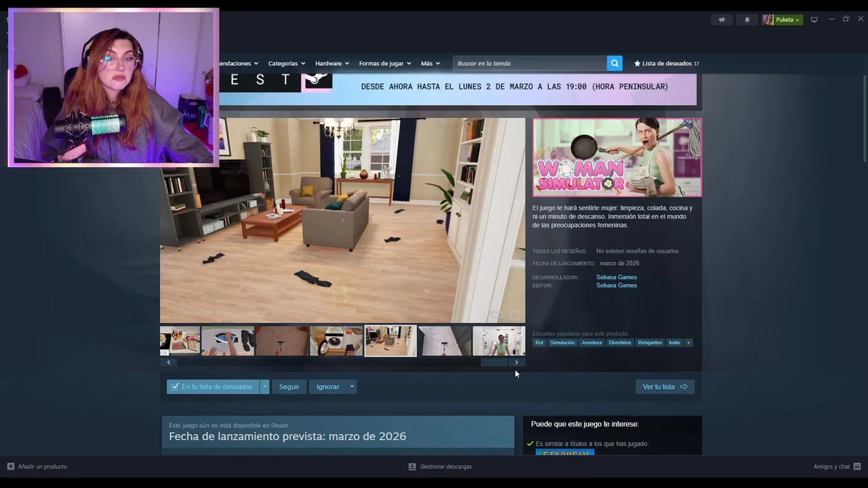Select the Aventura tag
This screenshot has height=488, width=868.
[x=591, y=342]
